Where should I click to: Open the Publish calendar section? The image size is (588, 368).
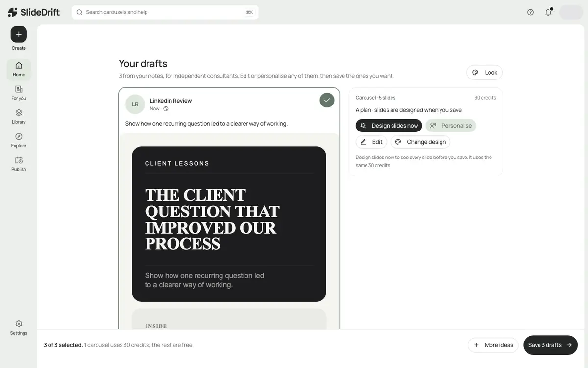pos(19,164)
